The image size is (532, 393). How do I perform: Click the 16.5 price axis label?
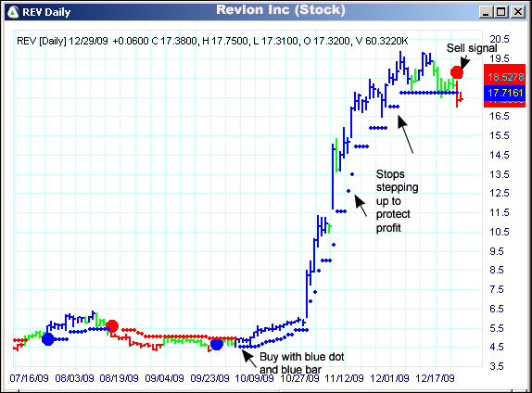[x=499, y=116]
